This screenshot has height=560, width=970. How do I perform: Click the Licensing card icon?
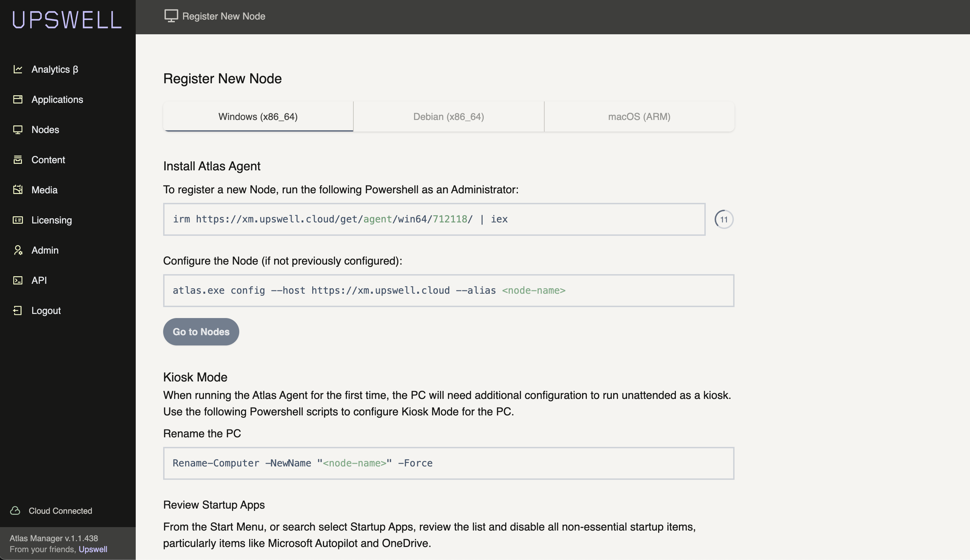pos(18,220)
